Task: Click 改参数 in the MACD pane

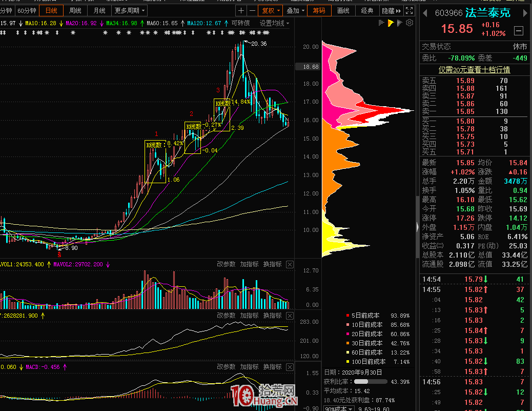Action: tap(226, 367)
